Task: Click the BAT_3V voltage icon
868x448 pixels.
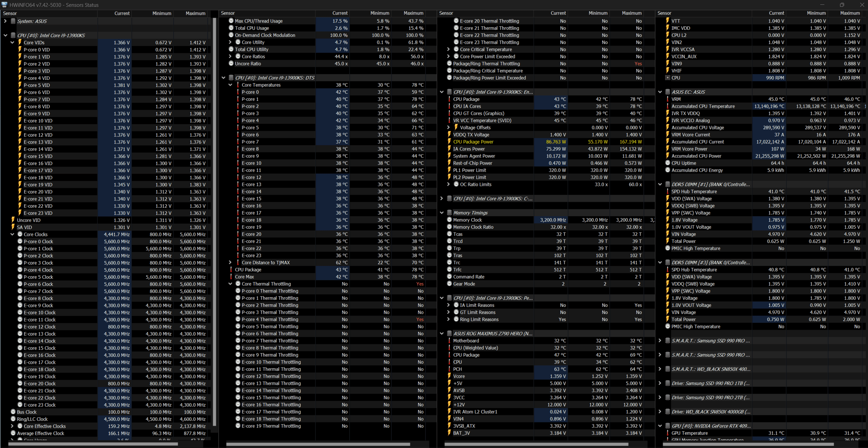Action: pyautogui.click(x=449, y=433)
